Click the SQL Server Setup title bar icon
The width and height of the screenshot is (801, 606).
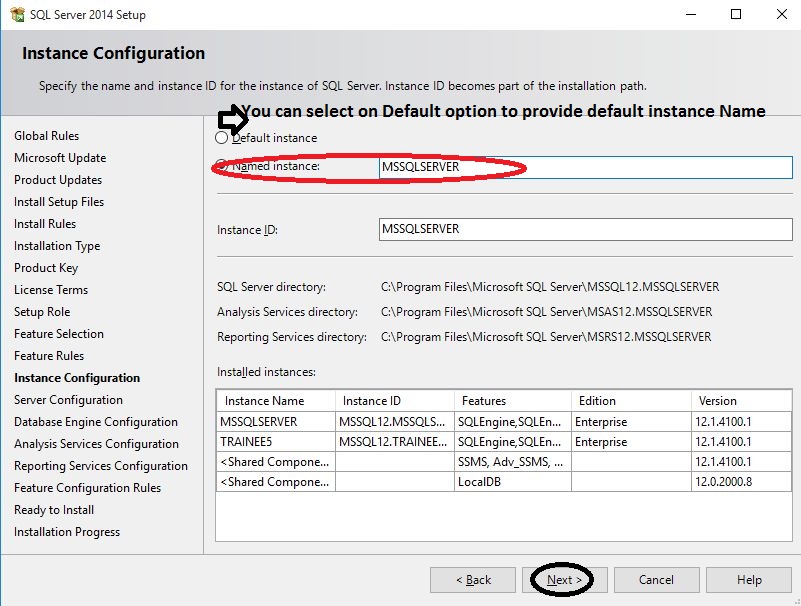pos(17,14)
